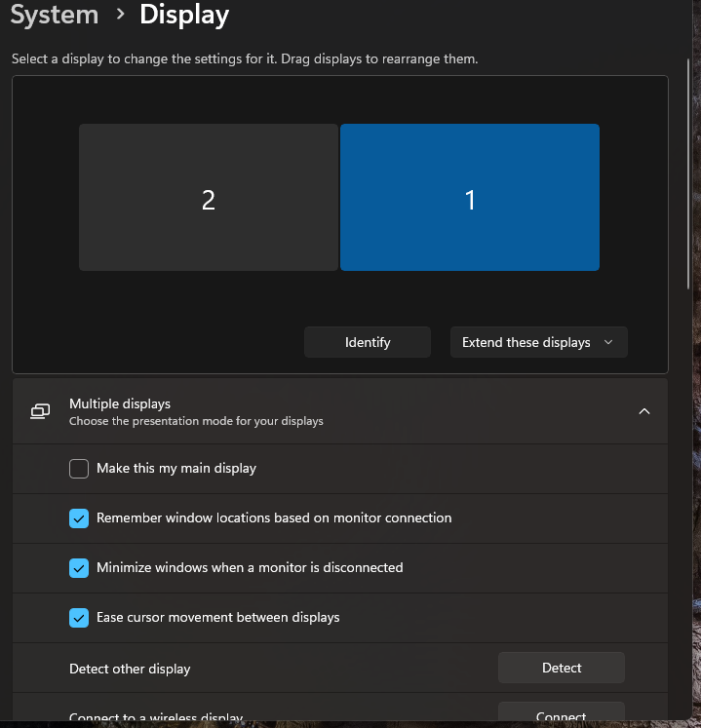This screenshot has height=728, width=701.
Task: Collapse the Multiple displays section chevron
Action: (x=643, y=411)
